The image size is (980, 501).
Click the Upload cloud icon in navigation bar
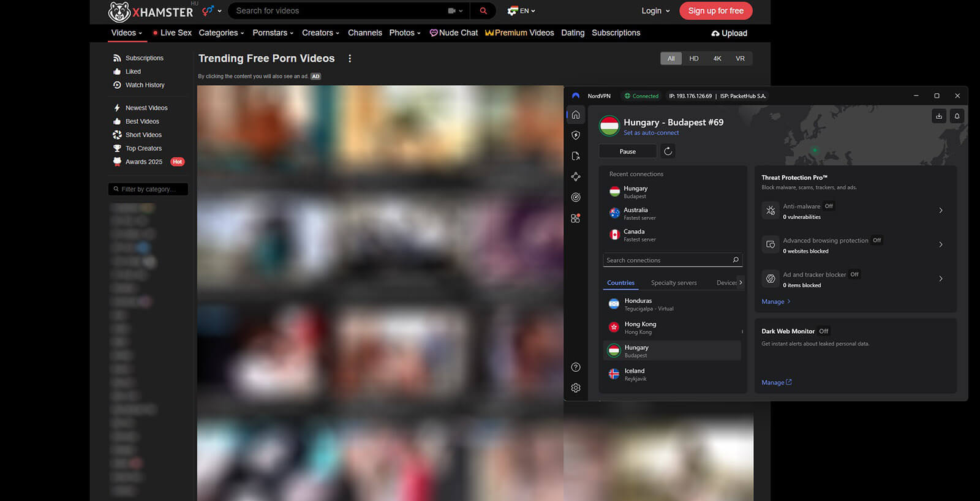click(715, 33)
